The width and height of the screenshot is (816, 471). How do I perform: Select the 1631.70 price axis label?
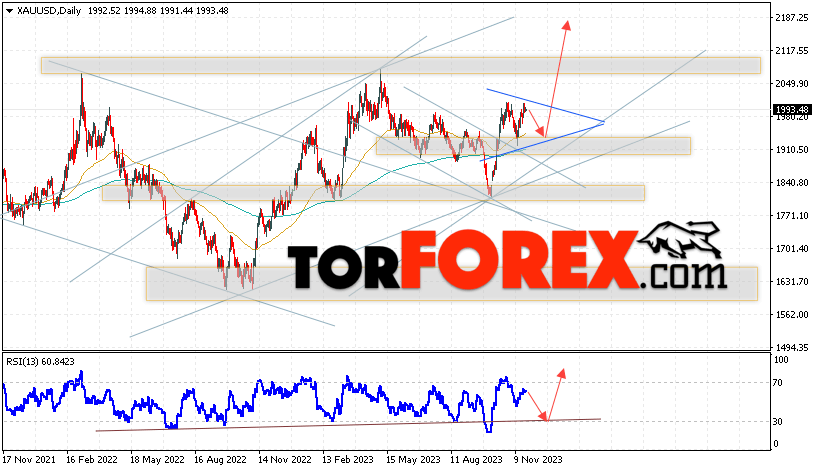click(792, 282)
